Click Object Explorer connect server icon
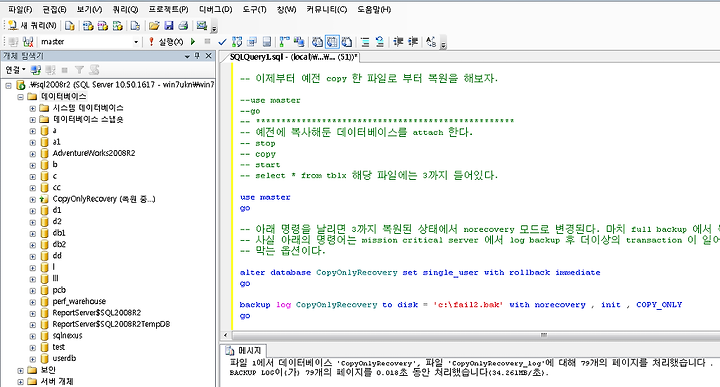Image resolution: width=720 pixels, height=387 pixels. 35,70
